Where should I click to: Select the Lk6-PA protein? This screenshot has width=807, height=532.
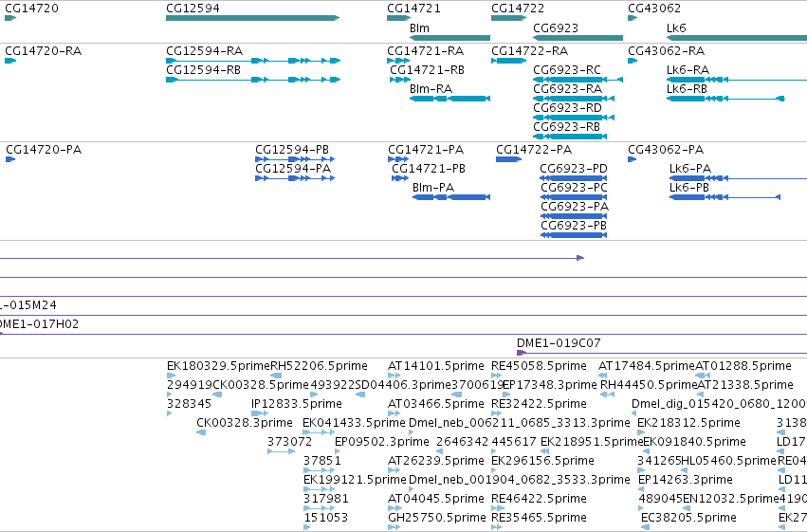point(738,178)
